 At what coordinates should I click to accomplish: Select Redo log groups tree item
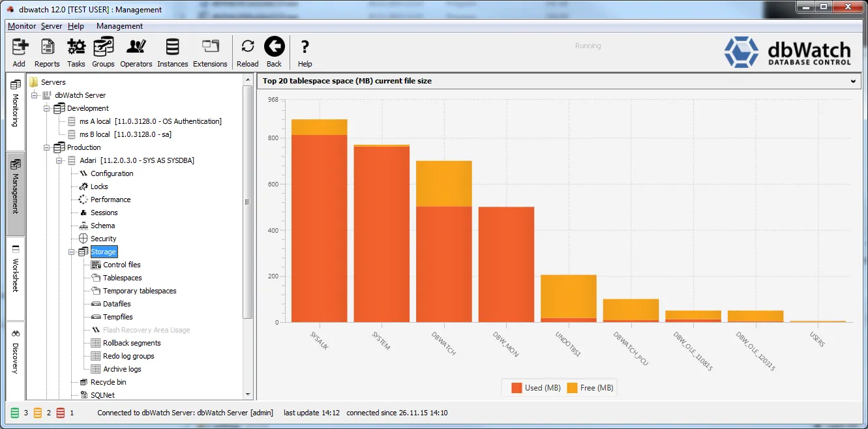(x=128, y=356)
